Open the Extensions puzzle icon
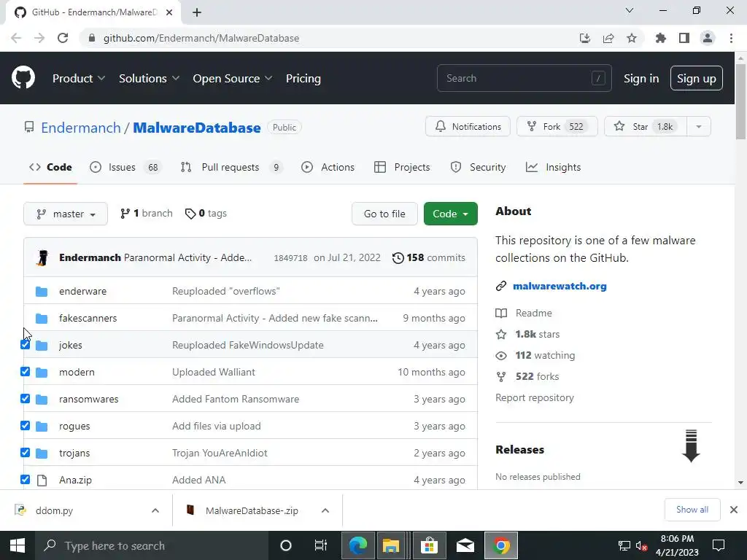 (x=661, y=38)
